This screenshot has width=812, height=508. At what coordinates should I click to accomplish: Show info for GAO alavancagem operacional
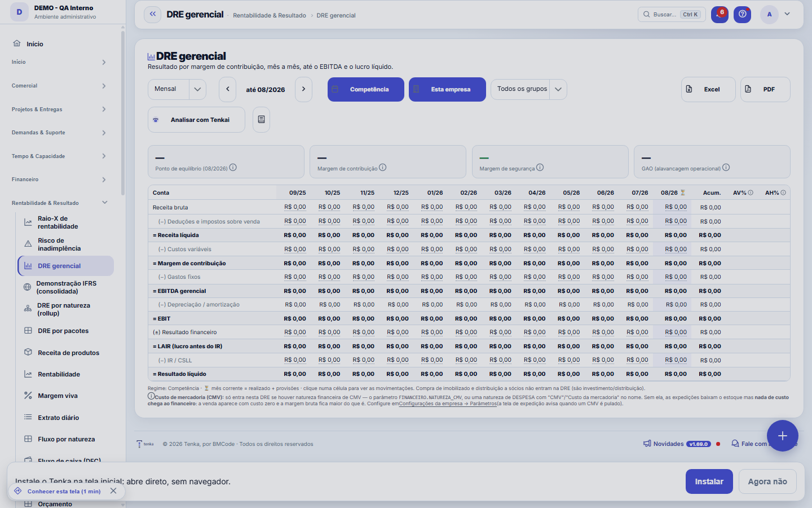(x=726, y=168)
